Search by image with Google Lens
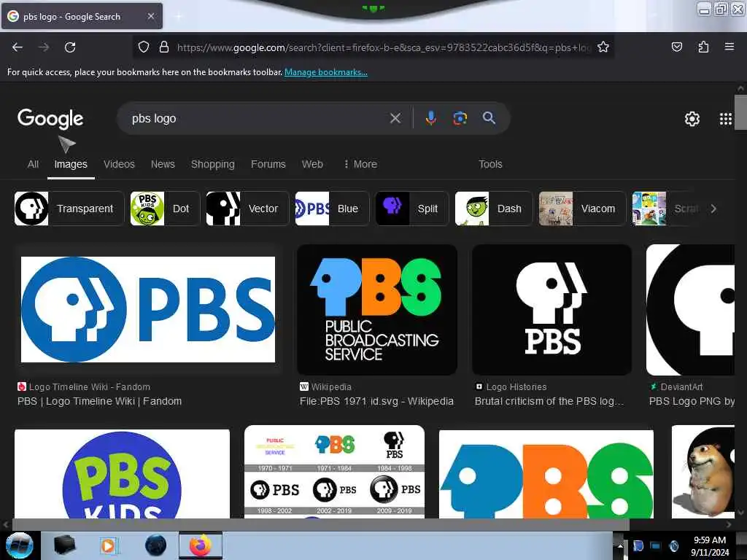 tap(460, 118)
